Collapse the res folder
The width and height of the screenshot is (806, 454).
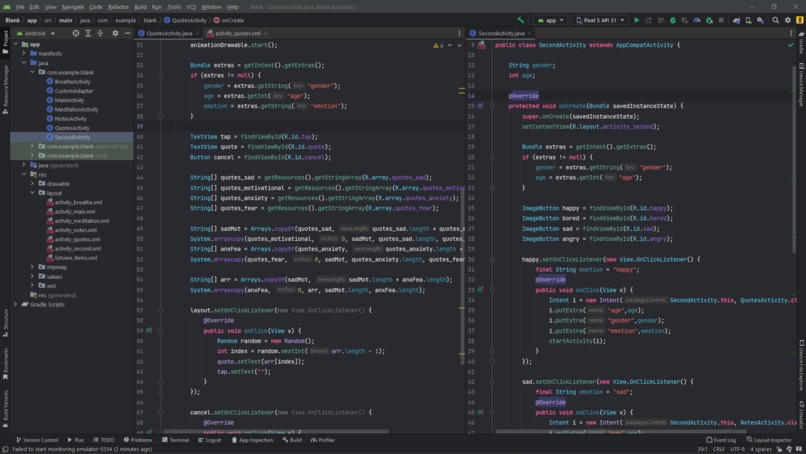click(24, 174)
